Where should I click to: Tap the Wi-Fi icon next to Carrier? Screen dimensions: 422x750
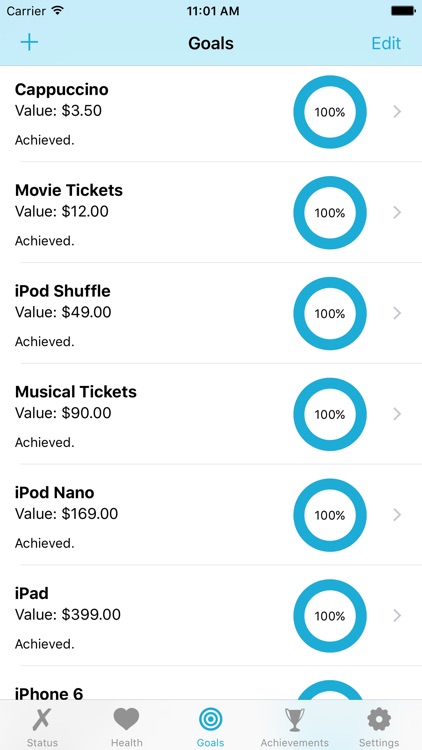click(58, 11)
